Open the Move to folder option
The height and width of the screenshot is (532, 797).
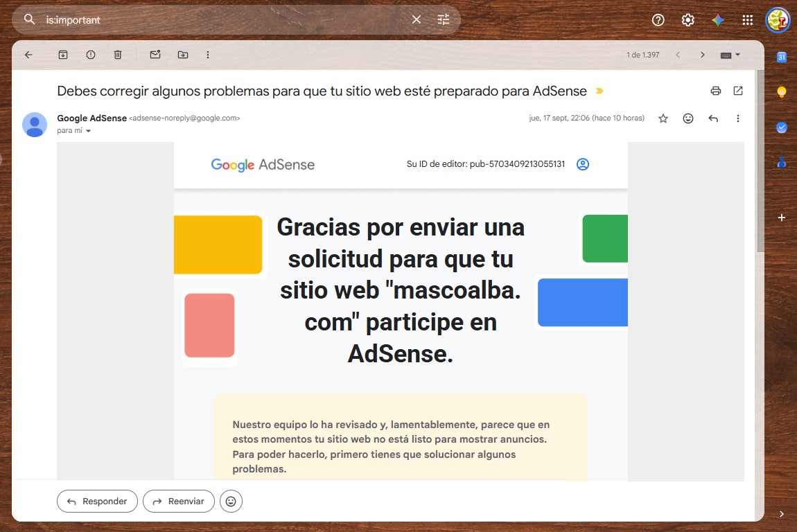pos(182,55)
